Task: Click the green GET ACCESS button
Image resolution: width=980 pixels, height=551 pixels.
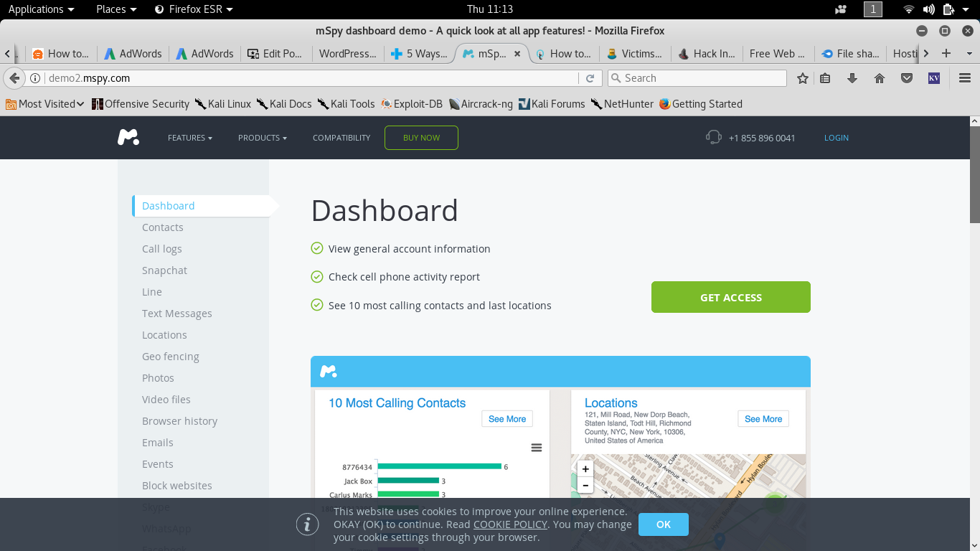Action: tap(730, 297)
